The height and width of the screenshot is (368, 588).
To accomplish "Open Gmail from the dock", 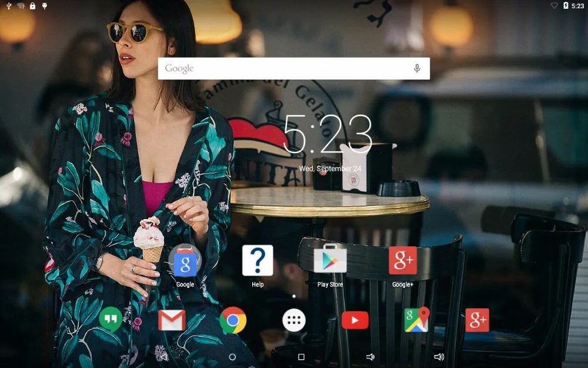I will tap(172, 320).
